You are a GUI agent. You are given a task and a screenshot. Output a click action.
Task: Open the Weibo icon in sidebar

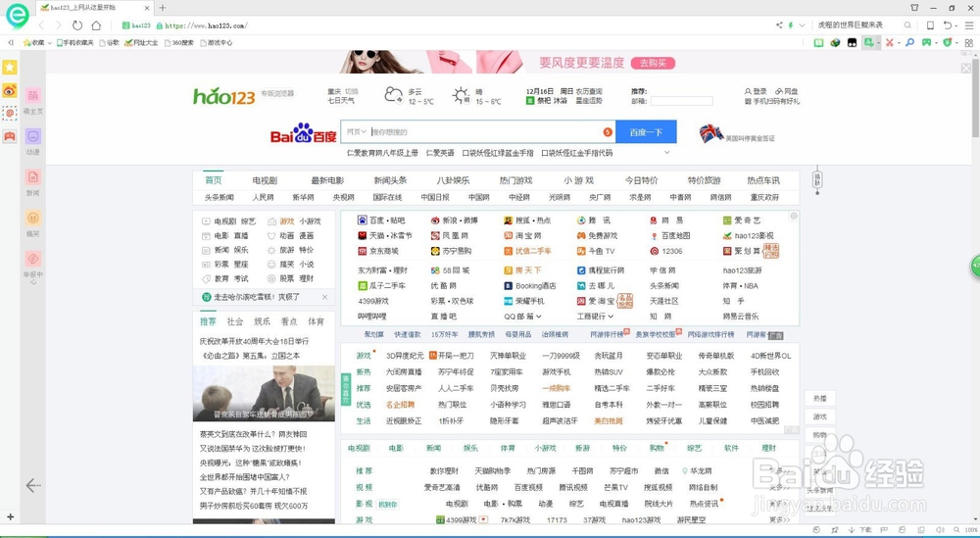10,90
